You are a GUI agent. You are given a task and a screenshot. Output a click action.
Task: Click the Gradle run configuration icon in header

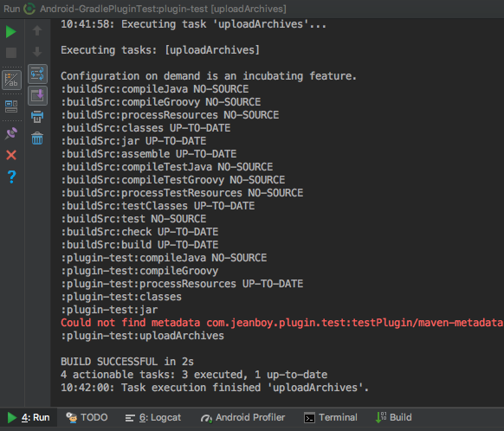pos(29,9)
